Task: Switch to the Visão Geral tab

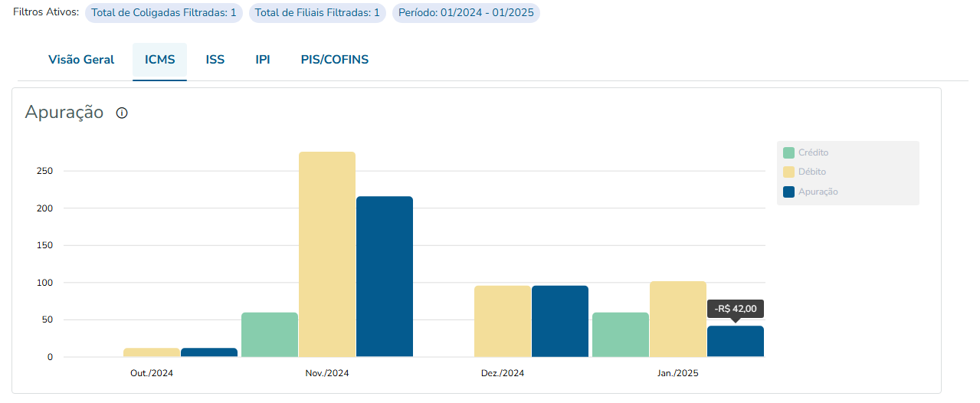Action: [x=81, y=60]
